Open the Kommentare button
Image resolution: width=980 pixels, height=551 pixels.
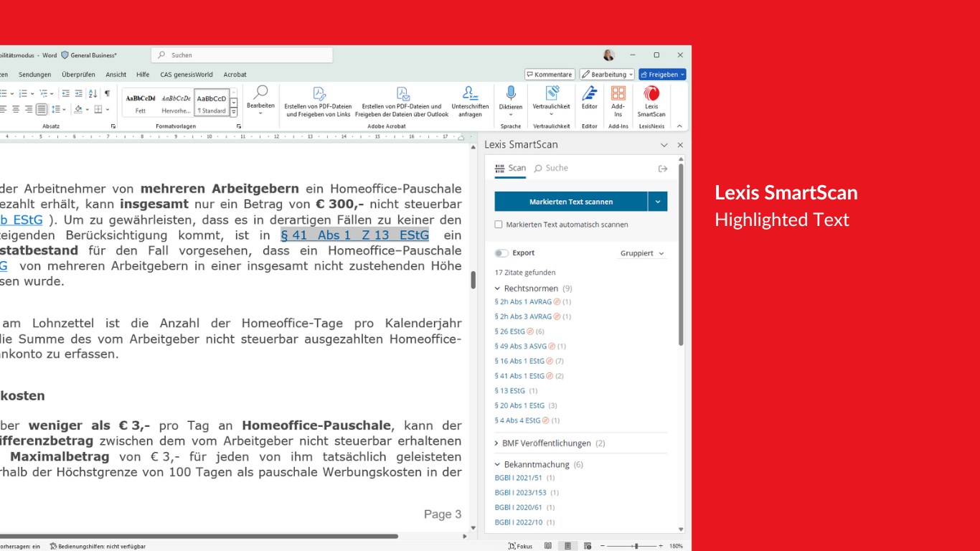point(550,75)
